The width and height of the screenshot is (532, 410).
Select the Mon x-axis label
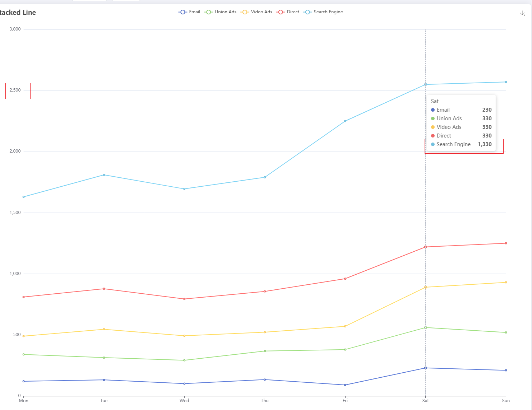(24, 401)
